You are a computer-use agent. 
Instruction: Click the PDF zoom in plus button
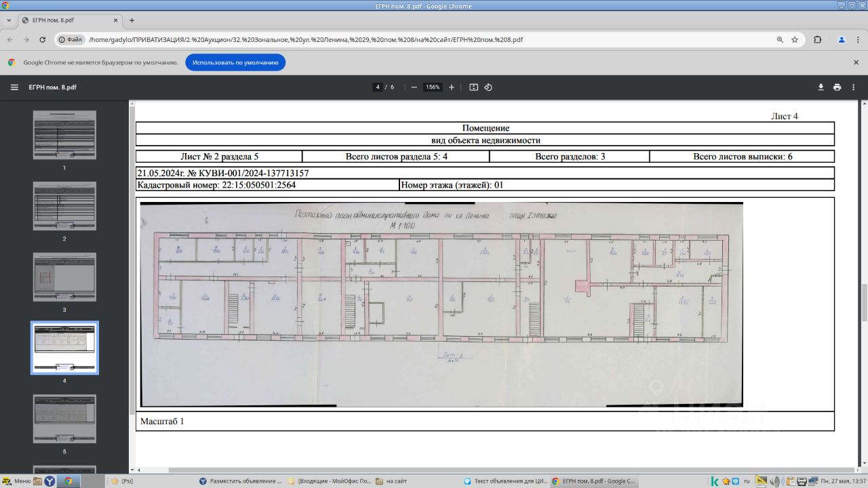pyautogui.click(x=452, y=87)
